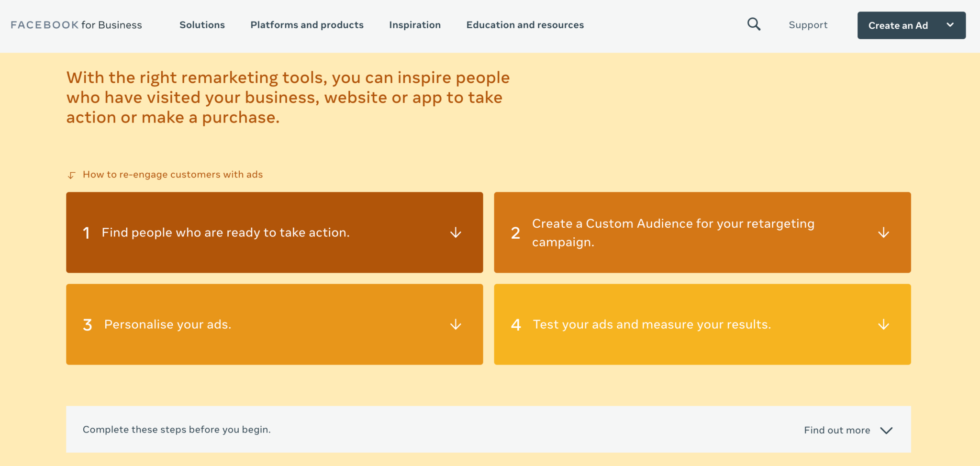Click the down arrow on step 1 card
Viewport: 980px width, 466px height.
(456, 233)
